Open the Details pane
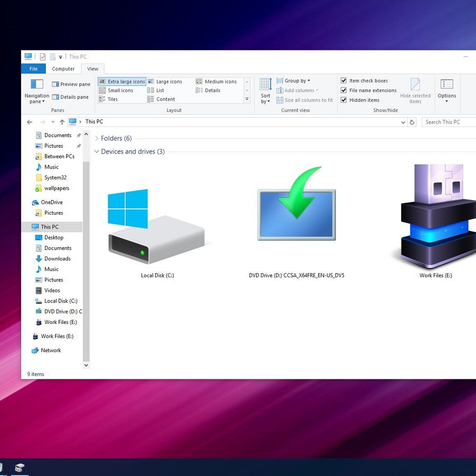 click(x=71, y=97)
